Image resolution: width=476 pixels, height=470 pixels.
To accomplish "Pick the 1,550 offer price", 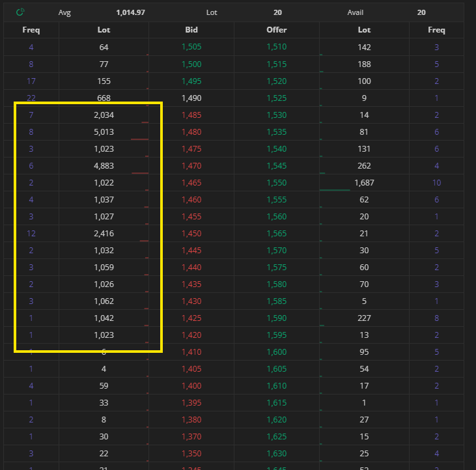I will click(x=277, y=183).
